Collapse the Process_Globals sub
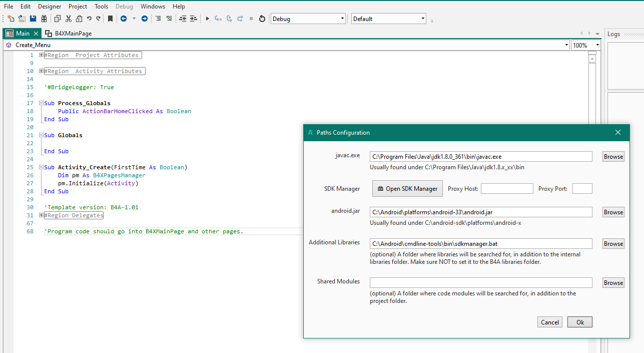The height and width of the screenshot is (353, 644). point(42,103)
